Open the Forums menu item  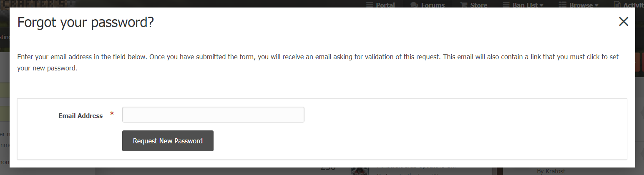428,5
